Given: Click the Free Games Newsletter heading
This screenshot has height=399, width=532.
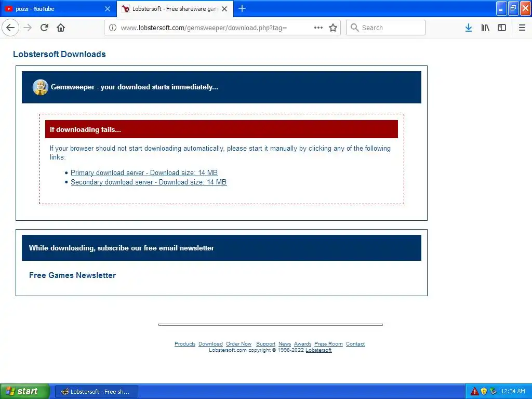Looking at the screenshot, I should tap(72, 275).
